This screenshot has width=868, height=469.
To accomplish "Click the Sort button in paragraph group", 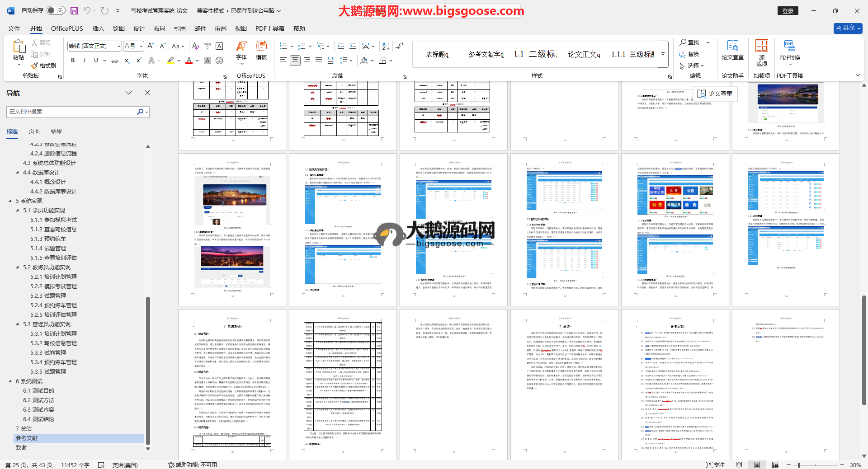I will (386, 46).
